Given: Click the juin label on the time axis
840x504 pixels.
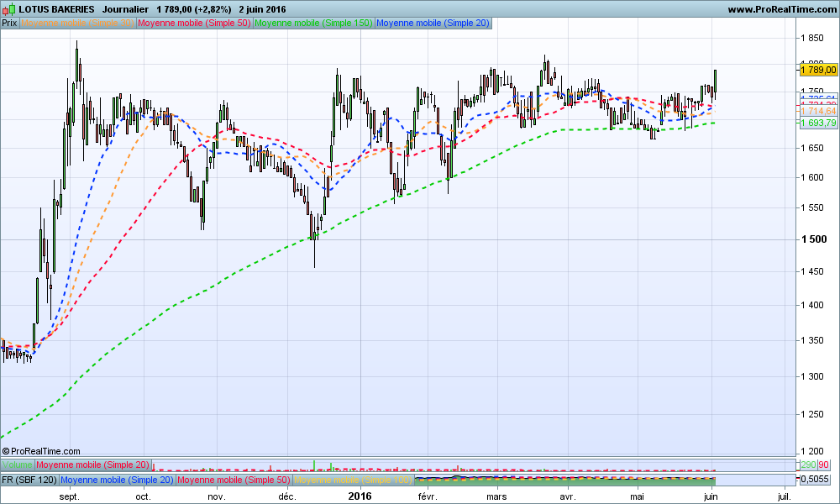Looking at the screenshot, I should pyautogui.click(x=711, y=496).
